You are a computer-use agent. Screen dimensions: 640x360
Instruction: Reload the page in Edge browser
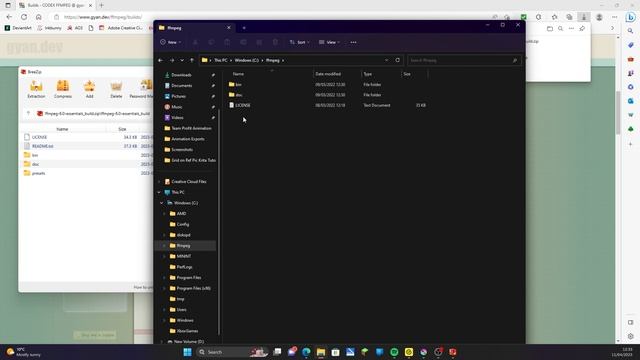coord(24,17)
